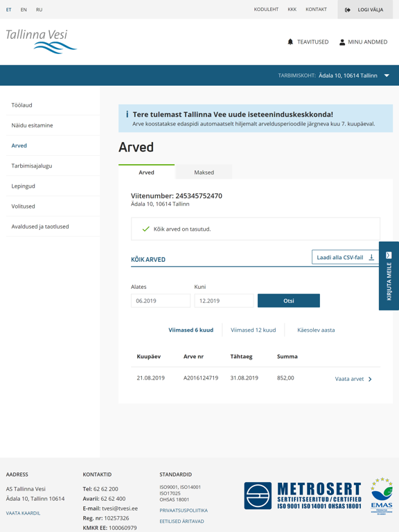Open Töölaud in the sidebar
This screenshot has width=399, height=532.
pos(53,105)
